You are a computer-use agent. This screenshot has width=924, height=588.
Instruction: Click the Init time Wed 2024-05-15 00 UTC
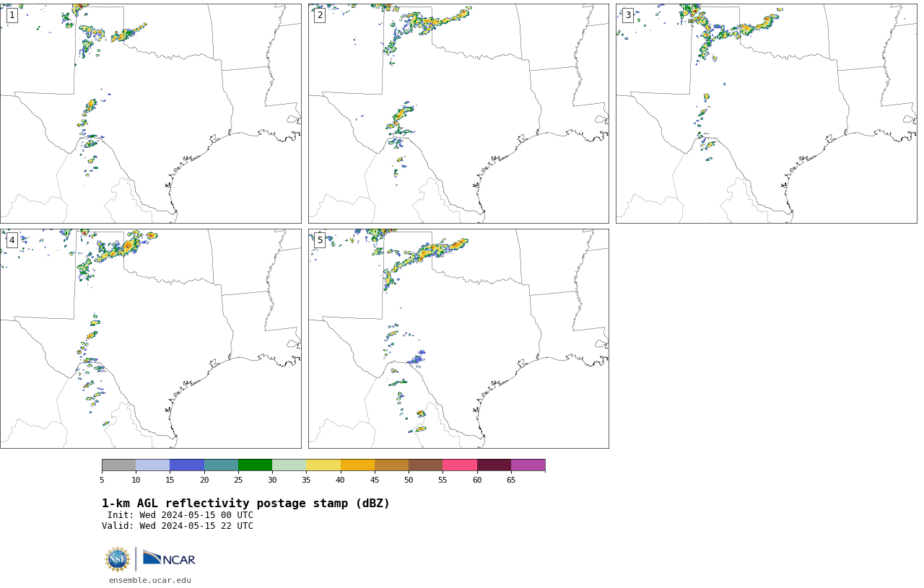[x=180, y=515]
